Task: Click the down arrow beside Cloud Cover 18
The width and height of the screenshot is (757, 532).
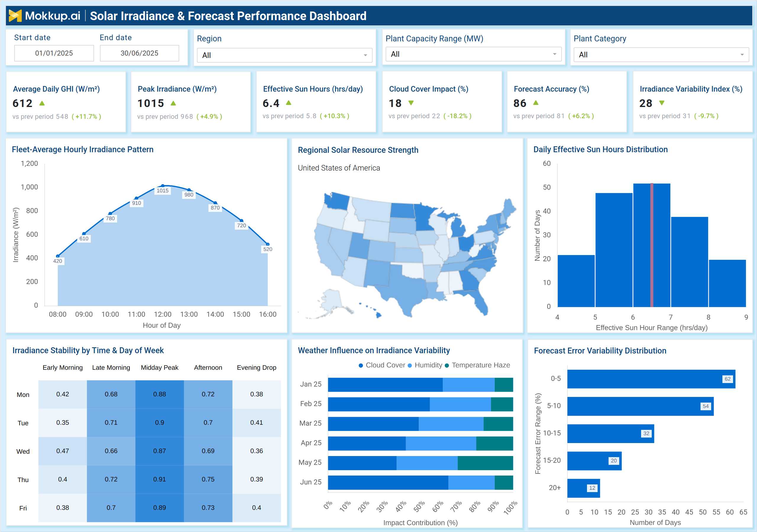Action: (x=411, y=103)
